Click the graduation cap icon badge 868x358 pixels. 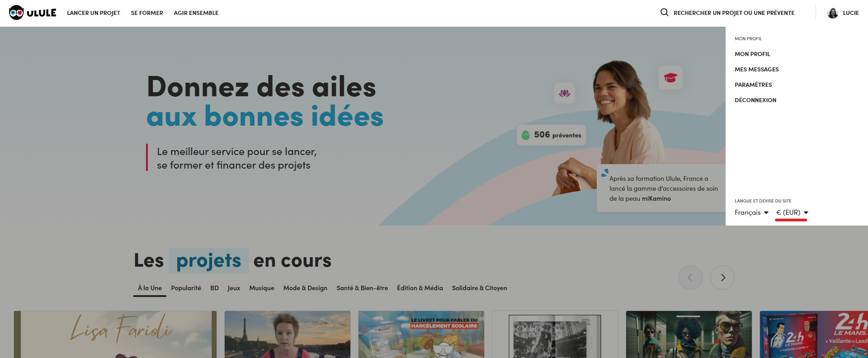[x=670, y=78]
